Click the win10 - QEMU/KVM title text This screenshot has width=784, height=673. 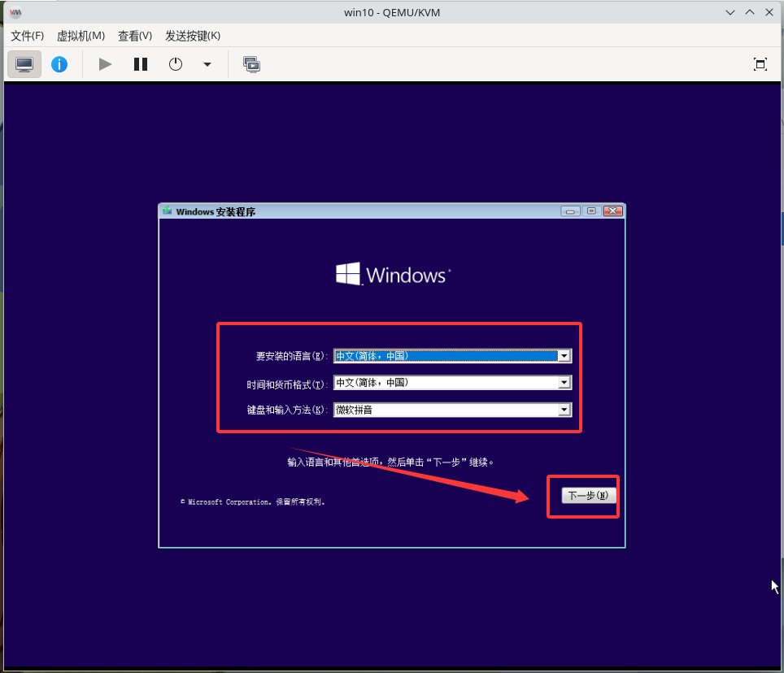click(x=392, y=12)
